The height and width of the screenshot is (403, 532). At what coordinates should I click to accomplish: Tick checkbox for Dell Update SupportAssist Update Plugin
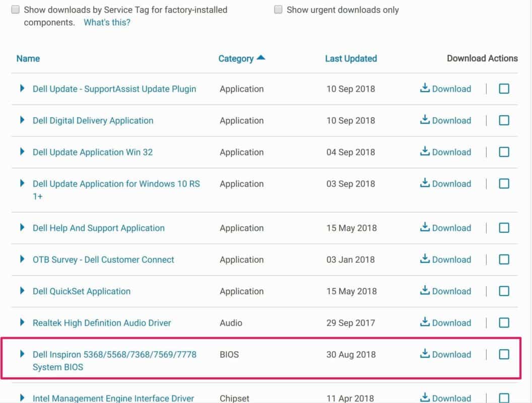click(504, 89)
